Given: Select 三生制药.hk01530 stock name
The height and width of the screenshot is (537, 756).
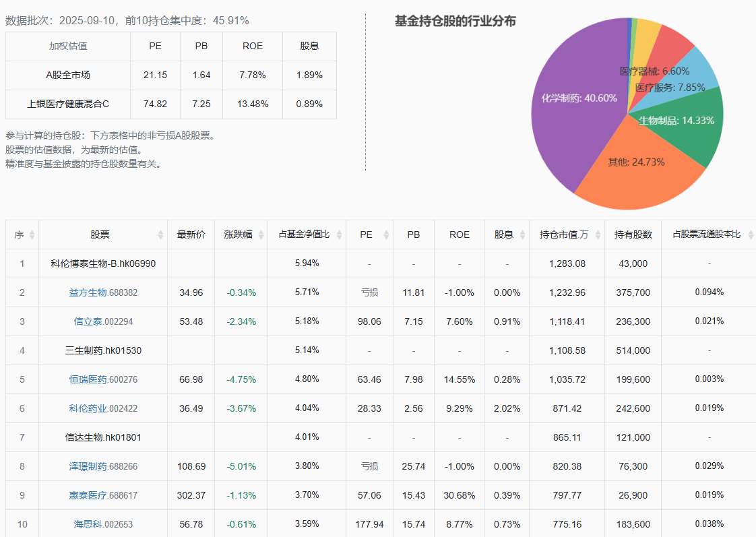Looking at the screenshot, I should click(103, 350).
